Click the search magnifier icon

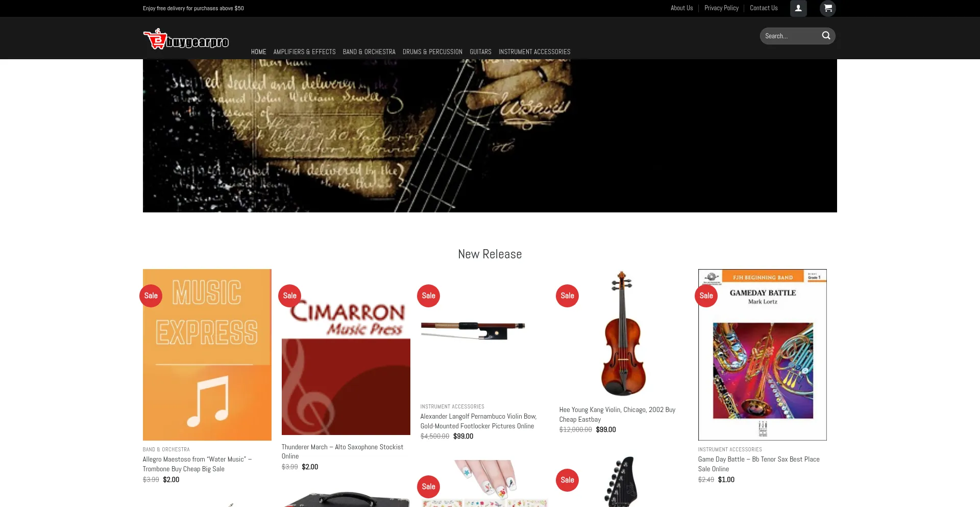click(826, 36)
